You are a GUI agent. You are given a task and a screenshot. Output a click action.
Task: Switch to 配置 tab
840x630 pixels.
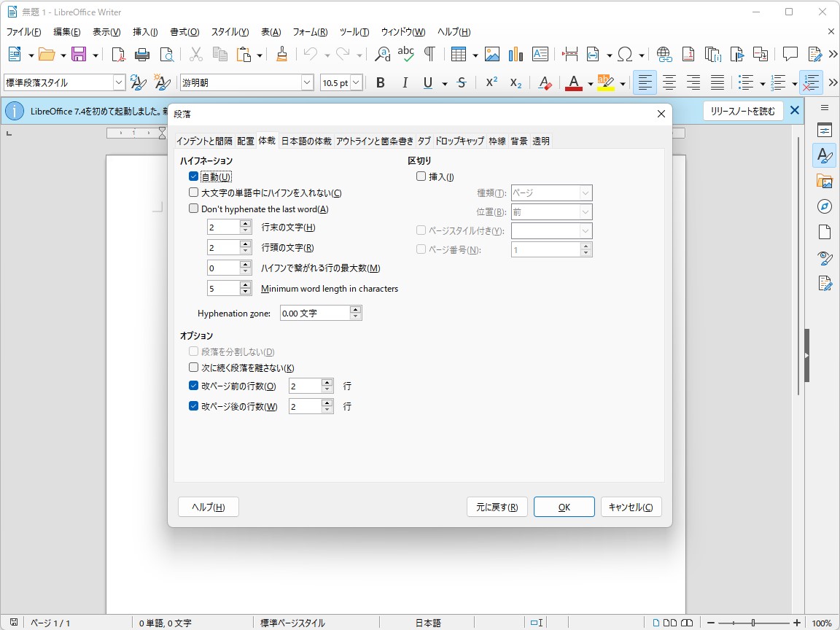click(x=245, y=141)
